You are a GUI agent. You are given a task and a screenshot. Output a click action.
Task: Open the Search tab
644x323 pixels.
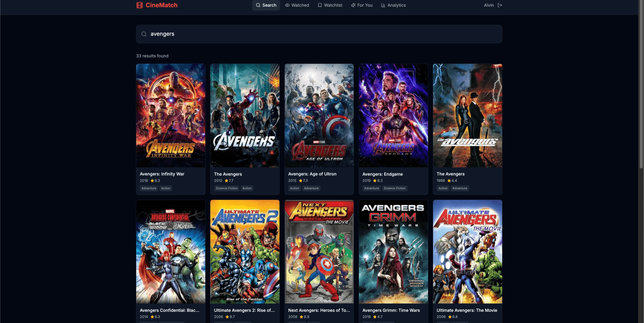(266, 5)
